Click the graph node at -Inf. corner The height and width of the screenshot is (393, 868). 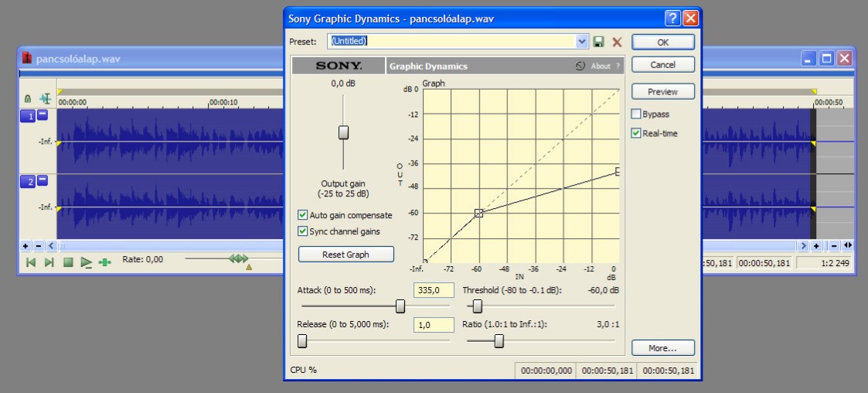[424, 261]
